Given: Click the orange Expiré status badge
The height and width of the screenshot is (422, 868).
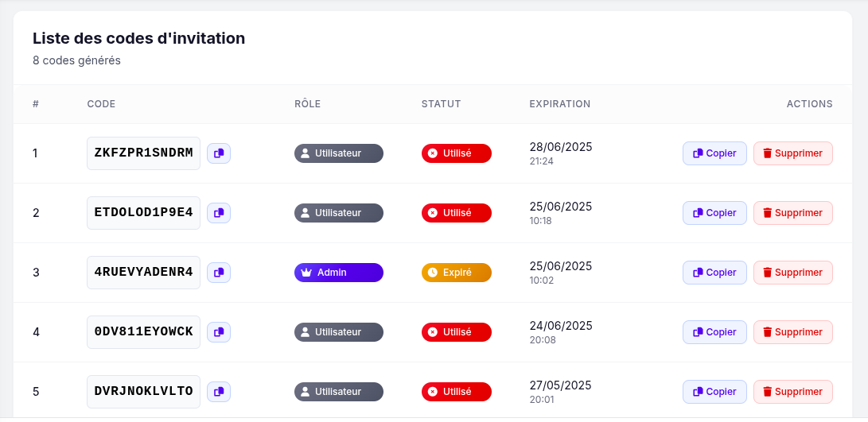Looking at the screenshot, I should click(x=457, y=273).
